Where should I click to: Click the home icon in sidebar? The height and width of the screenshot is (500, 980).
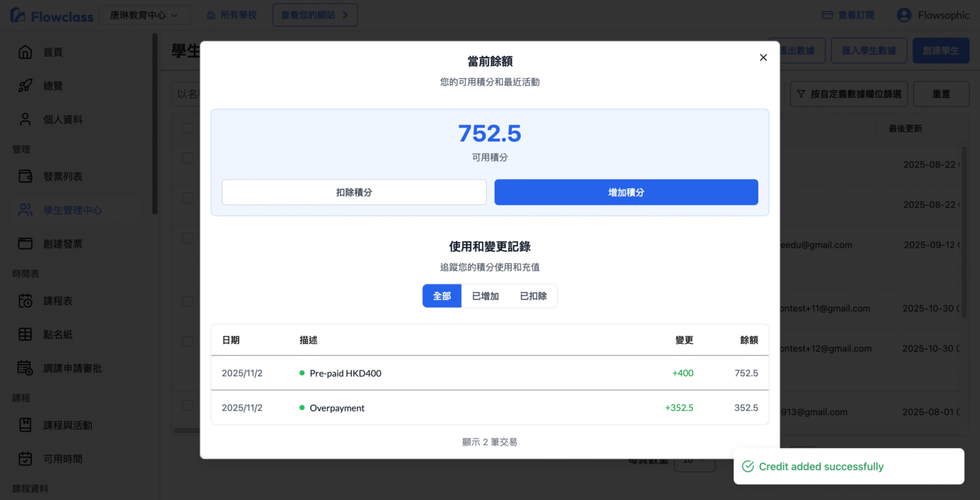tap(25, 52)
